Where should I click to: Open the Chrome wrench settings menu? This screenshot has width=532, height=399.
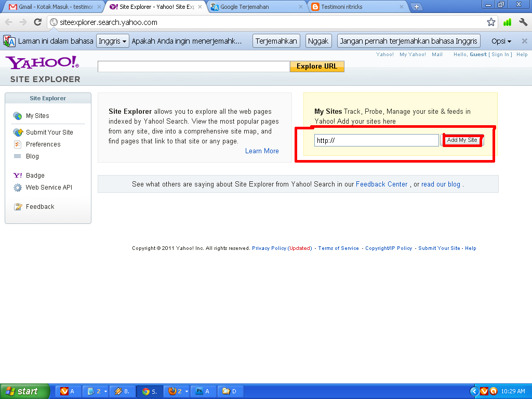523,22
